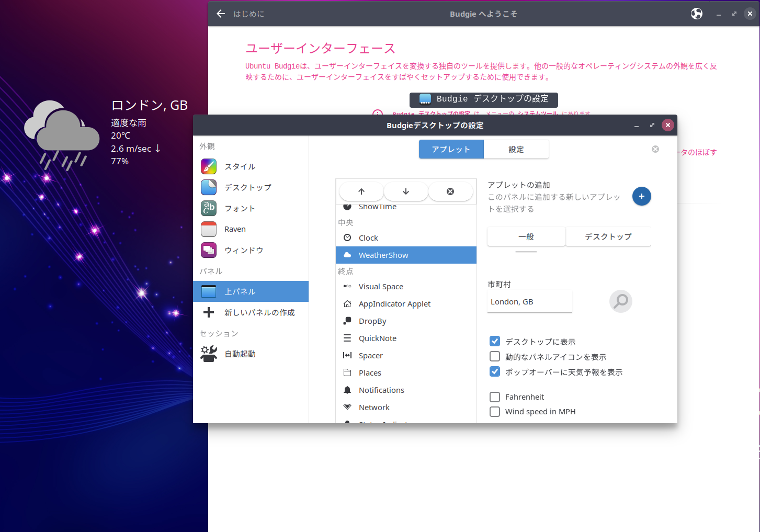Screen dimensions: 760x532
Task: Select the デスクトップ tab in WeatherShow settings
Action: (x=608, y=236)
